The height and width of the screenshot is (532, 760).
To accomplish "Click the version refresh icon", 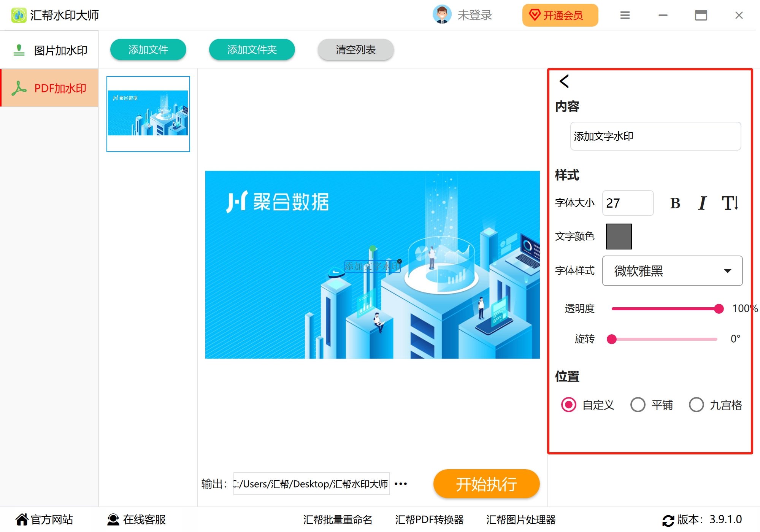I will pyautogui.click(x=668, y=520).
